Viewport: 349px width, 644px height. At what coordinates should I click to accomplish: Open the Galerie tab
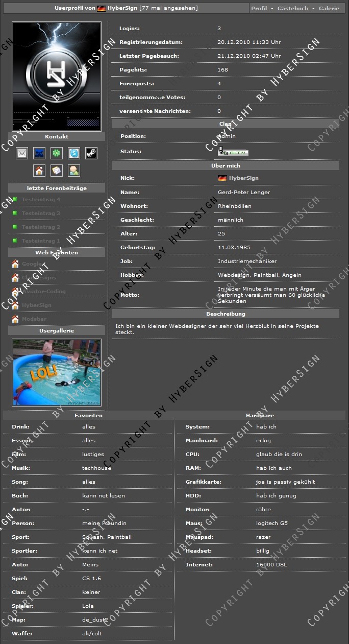[329, 9]
